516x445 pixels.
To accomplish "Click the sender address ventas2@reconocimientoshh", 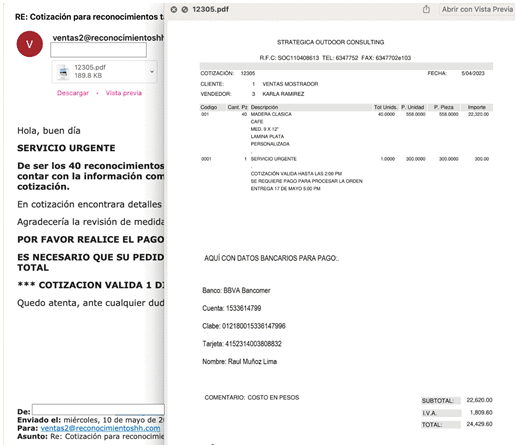I will [108, 38].
